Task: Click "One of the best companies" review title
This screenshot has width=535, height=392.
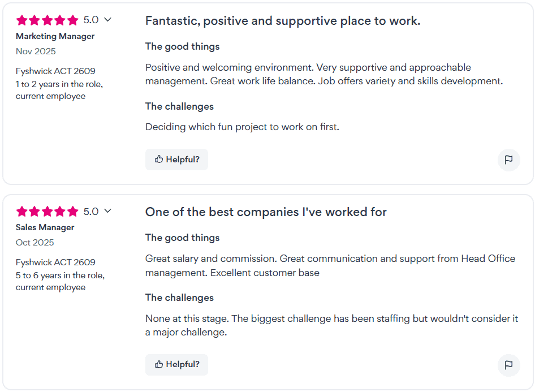Action: (x=266, y=212)
